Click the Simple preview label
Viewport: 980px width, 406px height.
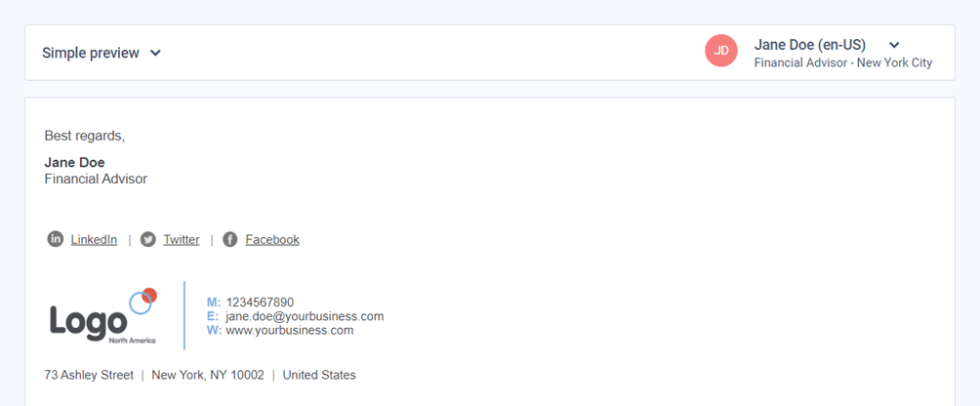[91, 53]
